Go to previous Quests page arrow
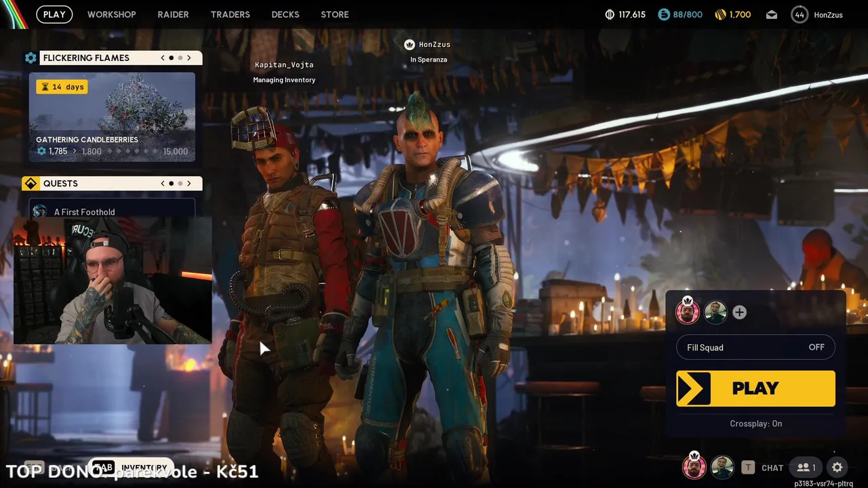Screen dimensions: 868x488 click(x=163, y=184)
